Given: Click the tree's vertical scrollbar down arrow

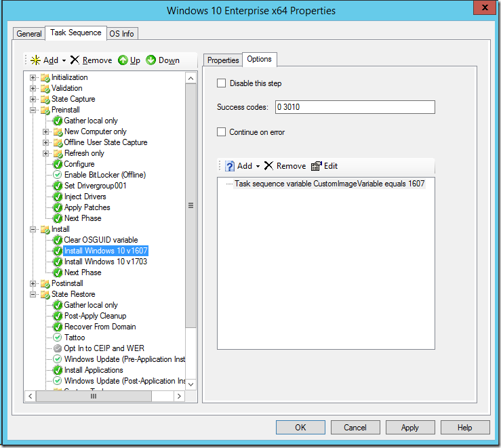Looking at the screenshot, I should (x=191, y=384).
